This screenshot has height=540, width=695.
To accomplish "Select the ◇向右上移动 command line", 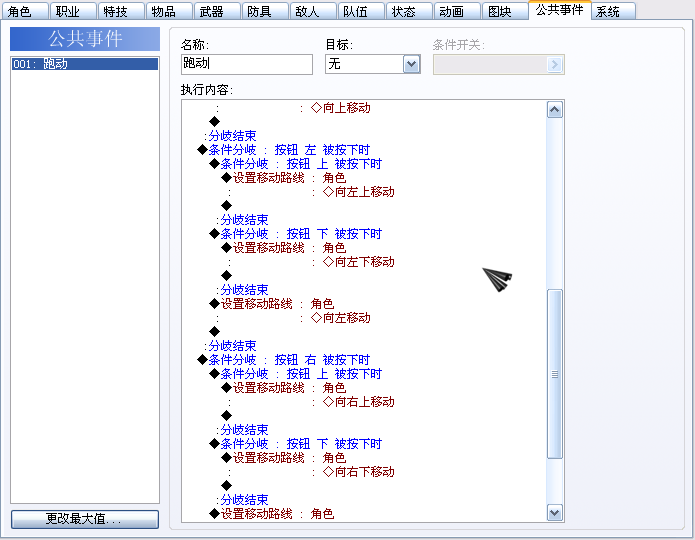I will (358, 402).
